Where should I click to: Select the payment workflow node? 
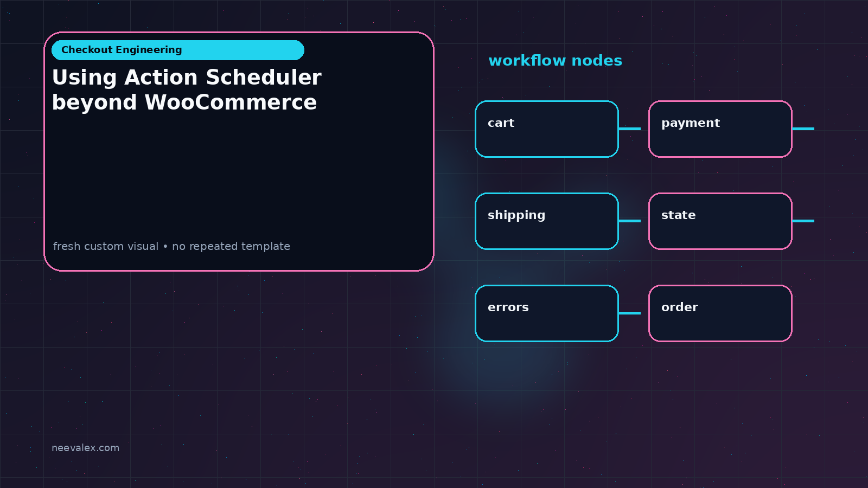[x=720, y=129]
